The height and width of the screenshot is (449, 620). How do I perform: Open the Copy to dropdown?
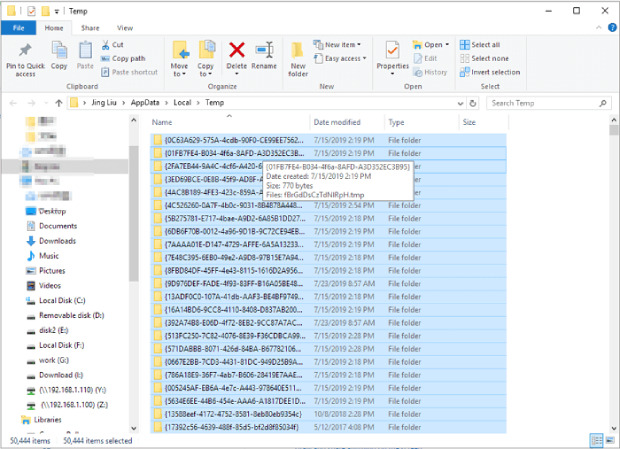click(x=205, y=70)
